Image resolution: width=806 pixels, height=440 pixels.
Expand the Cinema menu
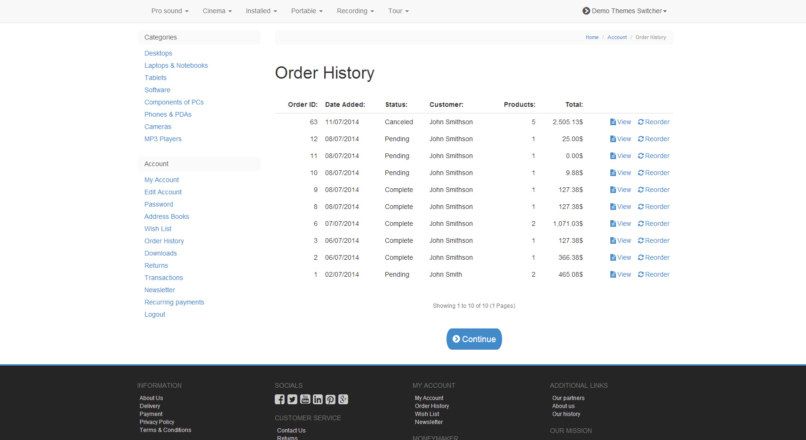217,11
